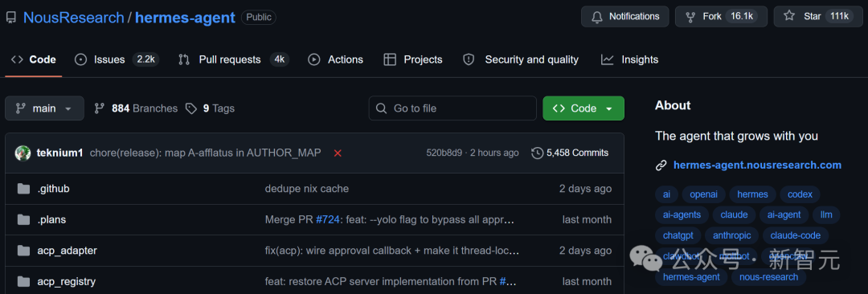
Task: Open the NousResearch organization link
Action: (x=74, y=18)
